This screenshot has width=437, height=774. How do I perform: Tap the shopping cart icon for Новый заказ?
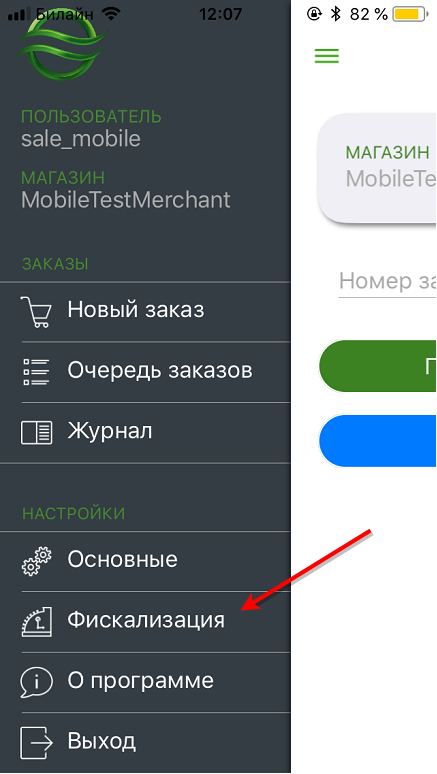(x=36, y=311)
